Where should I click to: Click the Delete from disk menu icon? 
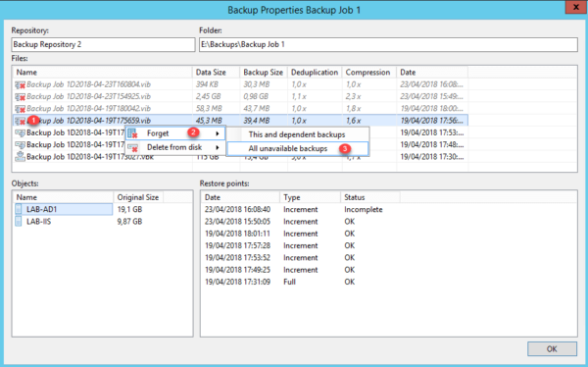[132, 147]
